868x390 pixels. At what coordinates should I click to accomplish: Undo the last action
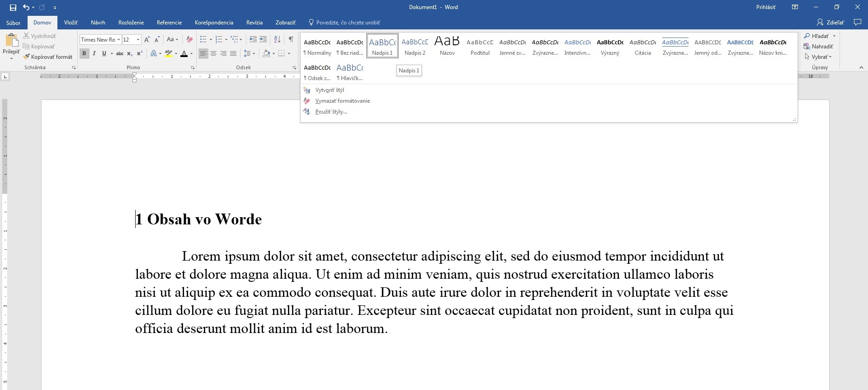point(26,7)
